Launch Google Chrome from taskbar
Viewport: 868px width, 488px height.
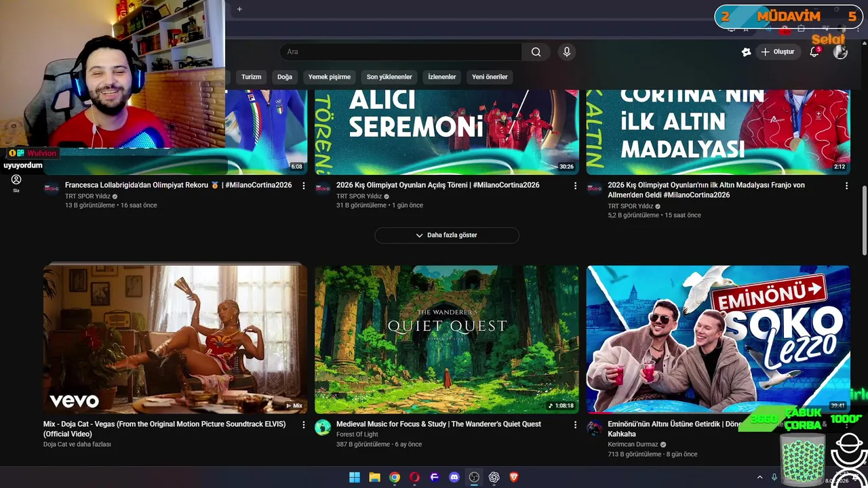click(x=395, y=477)
